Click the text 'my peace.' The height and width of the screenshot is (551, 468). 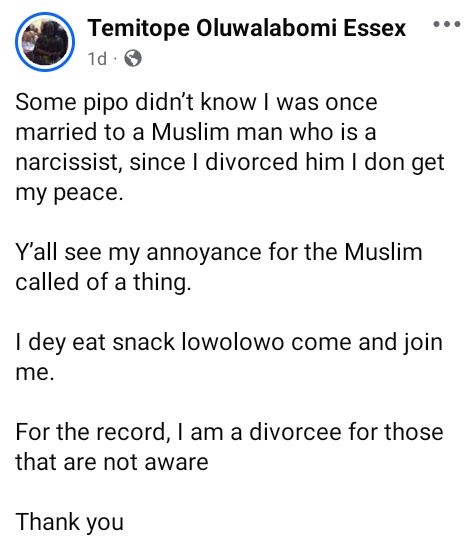70,193
